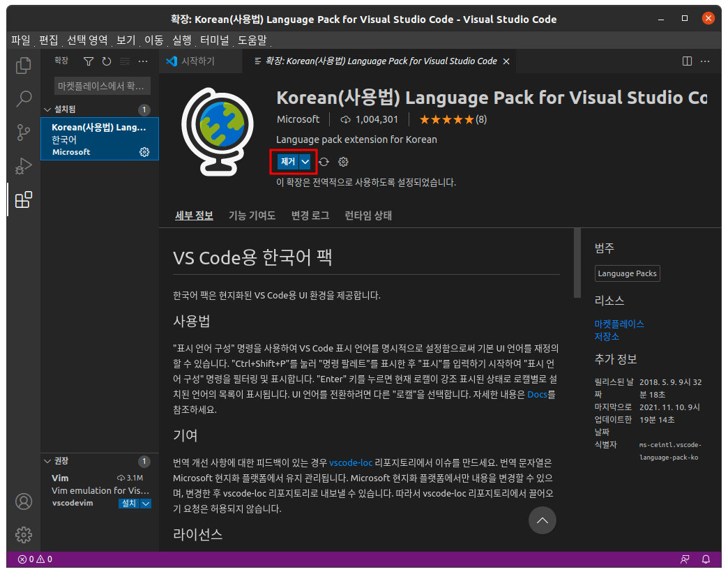This screenshot has width=728, height=574.
Task: Open the 보기 menu
Action: point(126,40)
